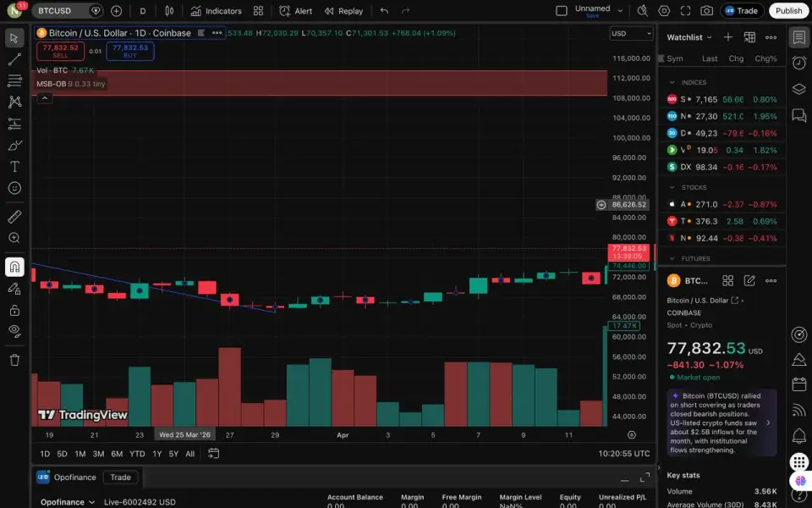
Task: Undo the last chart action
Action: 384,11
